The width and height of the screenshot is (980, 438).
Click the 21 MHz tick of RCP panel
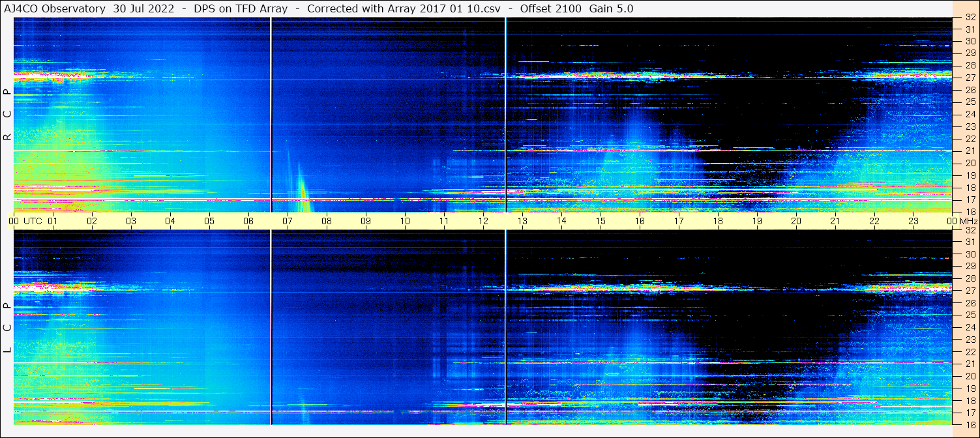970,151
